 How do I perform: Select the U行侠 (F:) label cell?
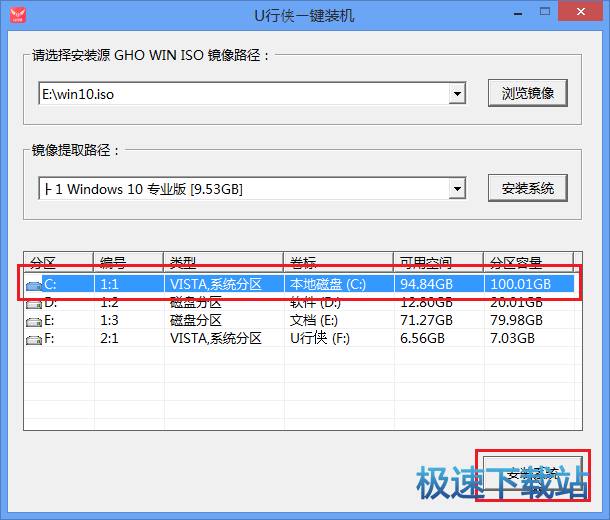[339, 338]
